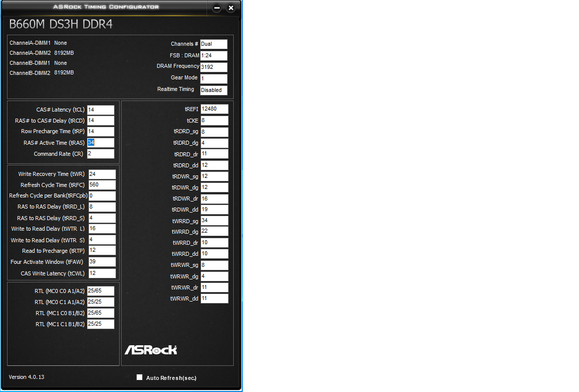Screen dimensions: 579x392
Task: Click the tWRWR_dr value field
Action: click(x=215, y=287)
